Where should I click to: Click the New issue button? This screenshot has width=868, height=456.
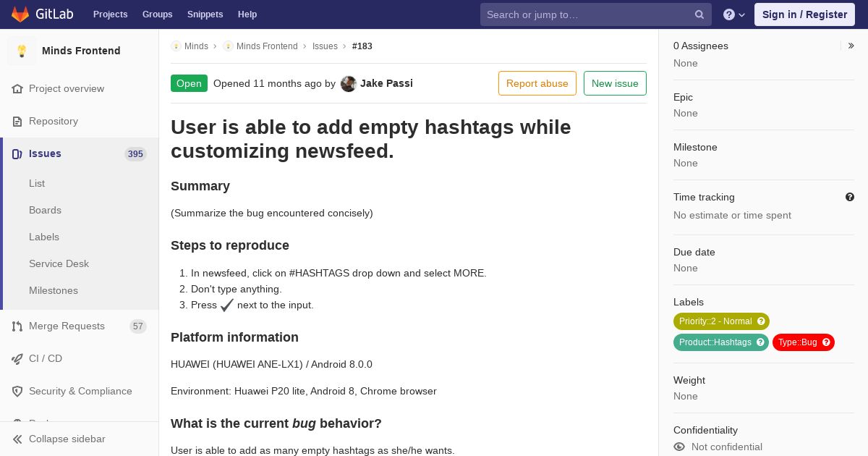(615, 83)
